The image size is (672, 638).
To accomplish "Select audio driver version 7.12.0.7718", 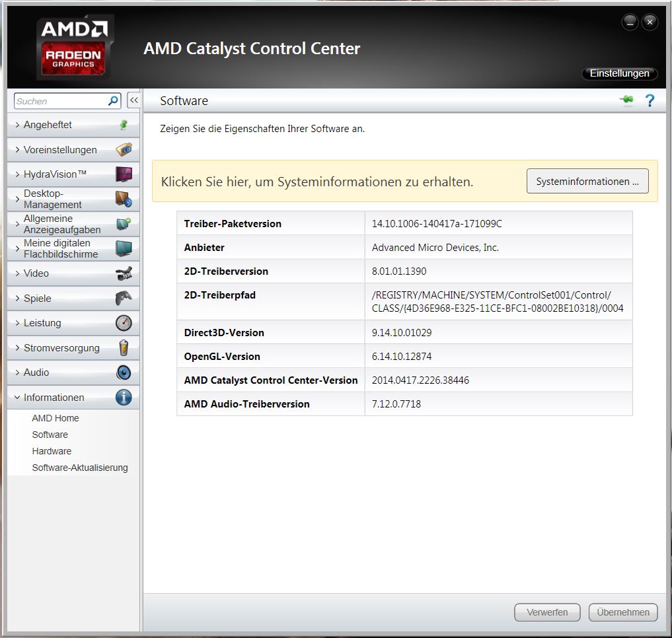I will point(396,404).
